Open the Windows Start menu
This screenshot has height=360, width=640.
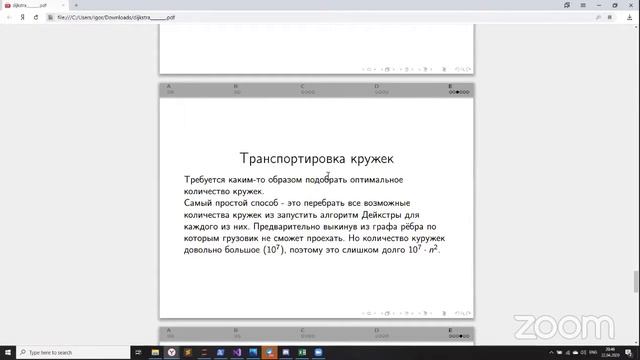click(8, 352)
